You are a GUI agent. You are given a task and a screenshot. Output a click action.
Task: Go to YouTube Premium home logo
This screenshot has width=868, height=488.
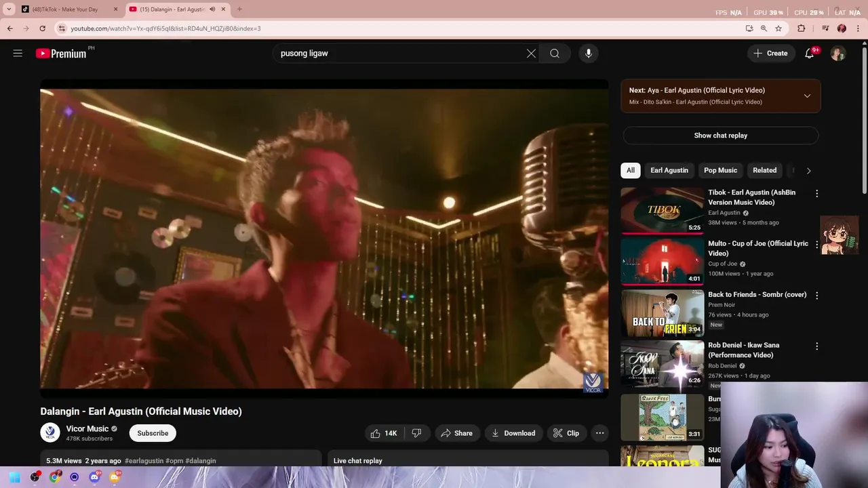pos(61,54)
